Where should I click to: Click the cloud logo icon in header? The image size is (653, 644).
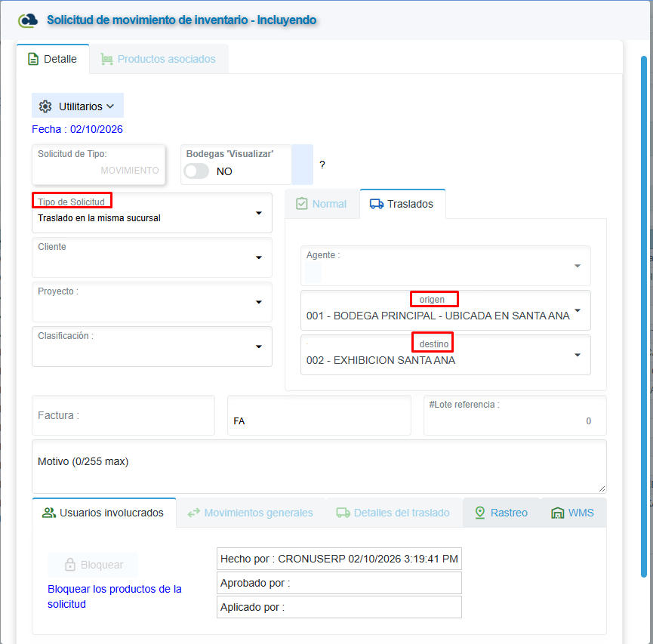[x=28, y=20]
